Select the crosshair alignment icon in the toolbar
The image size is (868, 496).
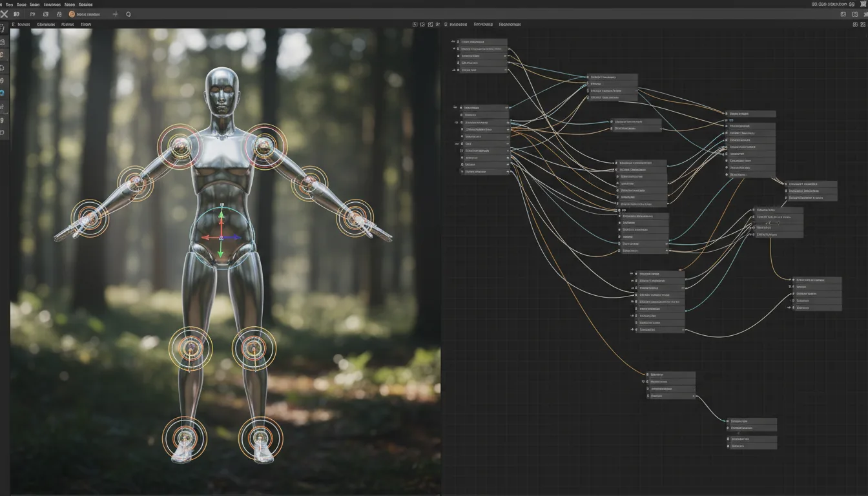tap(116, 14)
